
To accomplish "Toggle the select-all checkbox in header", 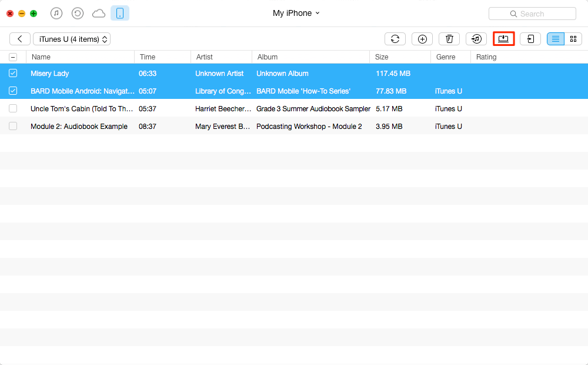I will 13,57.
